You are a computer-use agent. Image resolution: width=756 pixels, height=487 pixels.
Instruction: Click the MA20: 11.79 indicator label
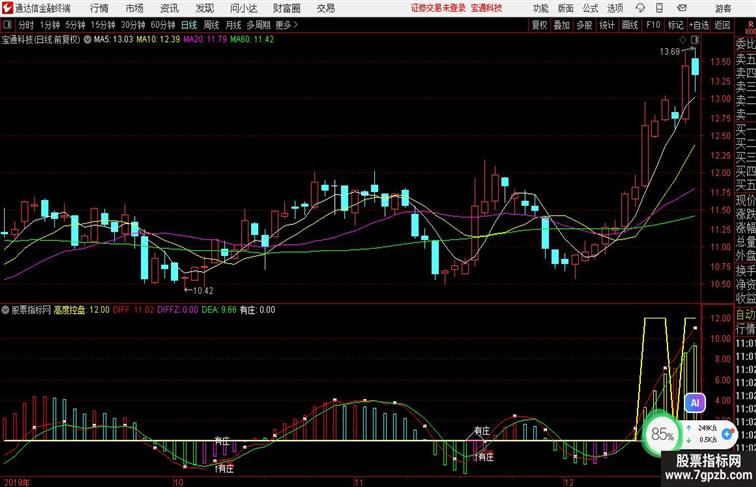coord(205,40)
